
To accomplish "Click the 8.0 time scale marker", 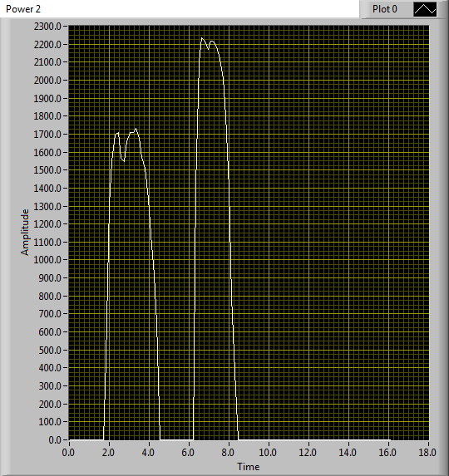I will point(228,453).
